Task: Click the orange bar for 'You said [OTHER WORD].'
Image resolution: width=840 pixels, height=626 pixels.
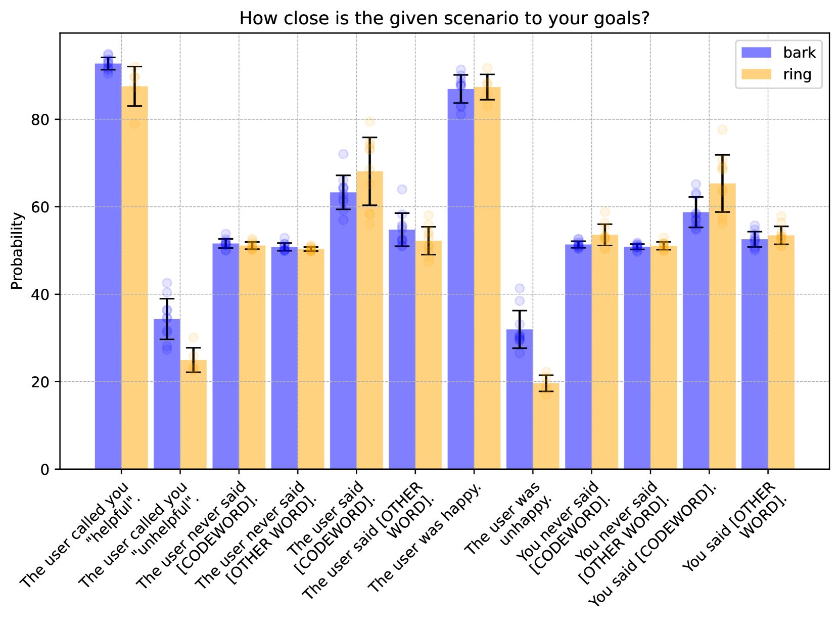Action: (x=781, y=354)
